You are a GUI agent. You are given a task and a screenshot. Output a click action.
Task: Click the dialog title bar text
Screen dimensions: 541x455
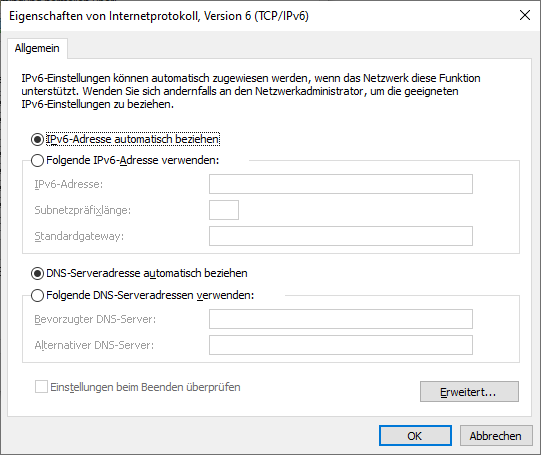coord(159,16)
